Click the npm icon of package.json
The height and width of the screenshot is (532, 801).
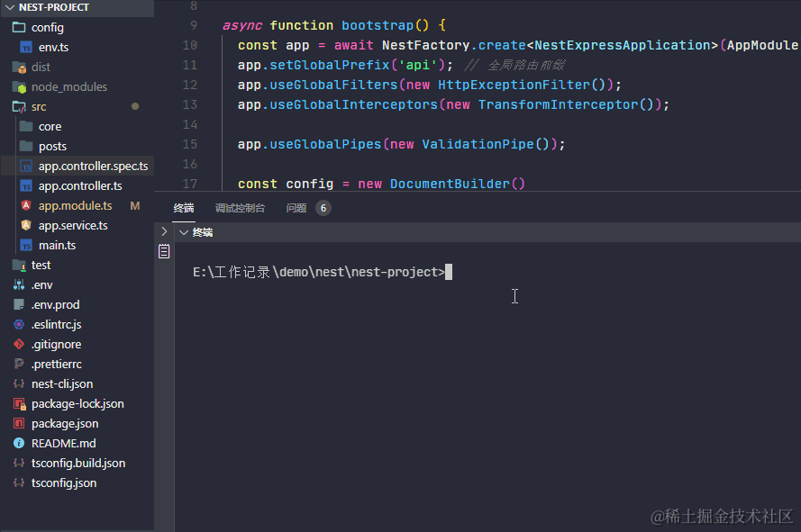pyautogui.click(x=19, y=423)
